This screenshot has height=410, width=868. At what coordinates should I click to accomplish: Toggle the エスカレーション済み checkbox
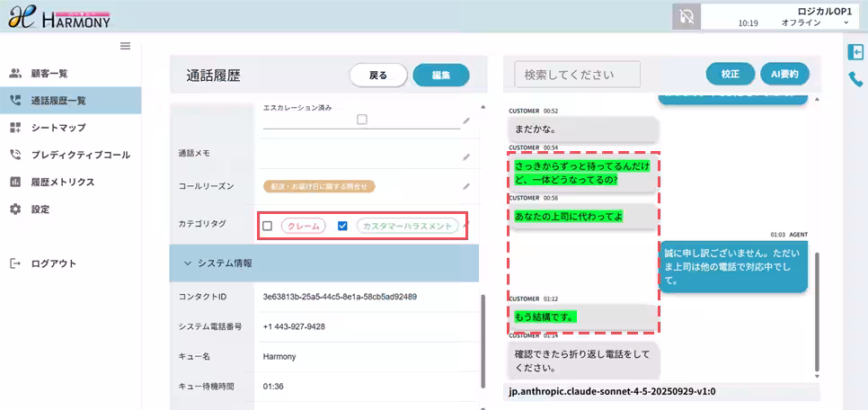[x=362, y=119]
